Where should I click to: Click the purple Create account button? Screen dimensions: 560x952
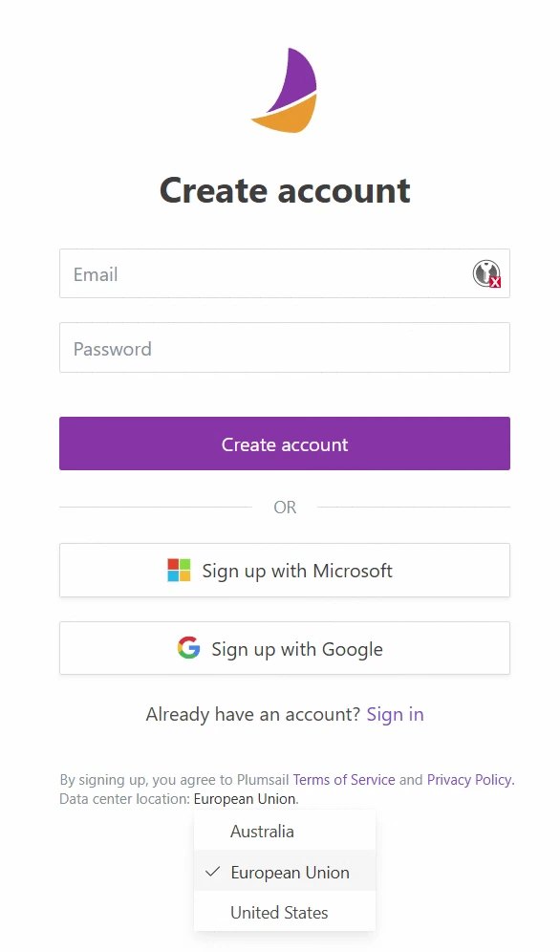pyautogui.click(x=285, y=444)
